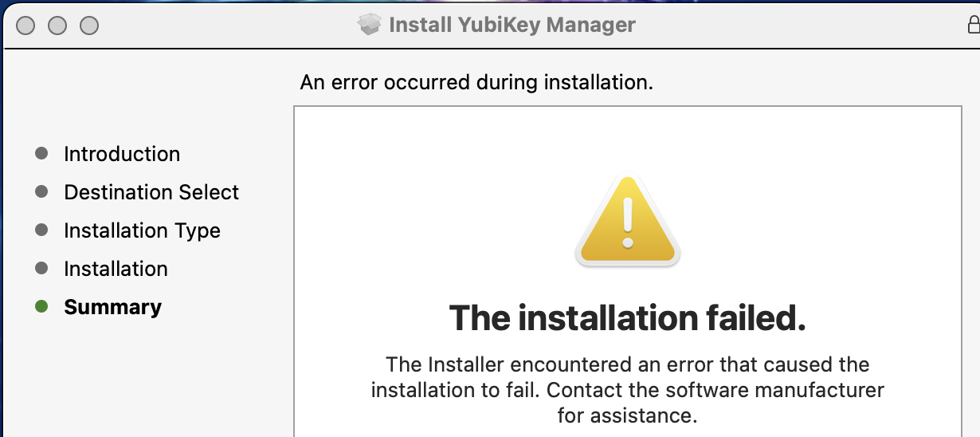The height and width of the screenshot is (437, 980).
Task: Click "An error occurred during installation" header
Action: [476, 82]
